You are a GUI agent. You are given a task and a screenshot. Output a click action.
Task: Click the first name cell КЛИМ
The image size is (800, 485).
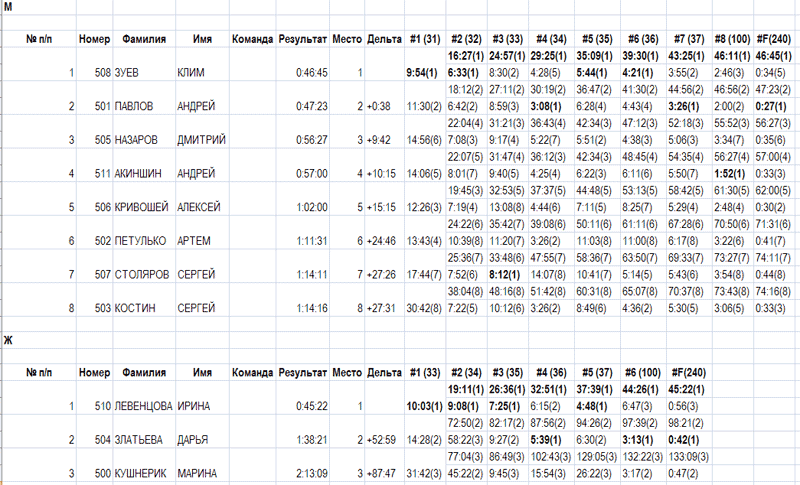[x=192, y=73]
